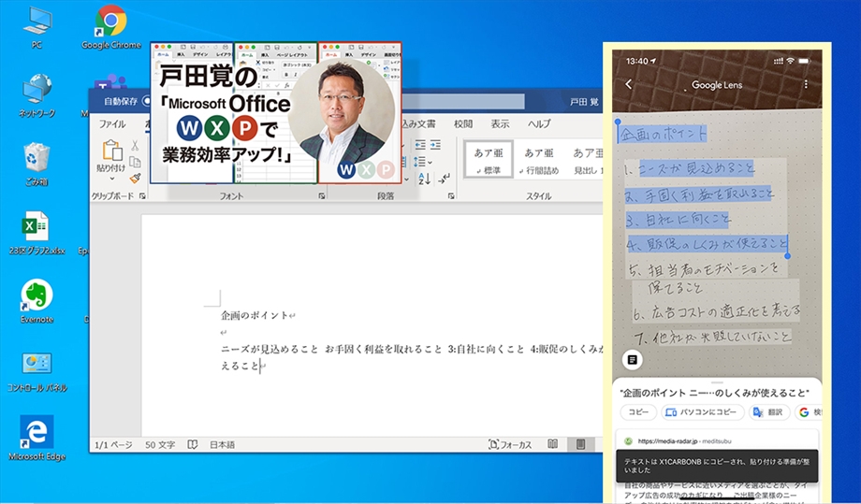Tap the Google search chip in Lens
Image resolution: width=861 pixels, height=504 pixels.
click(810, 411)
